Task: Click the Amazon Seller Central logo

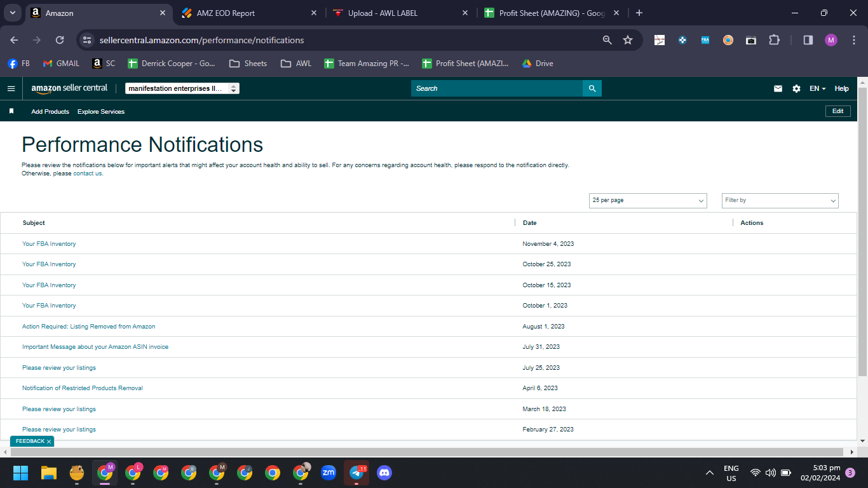Action: [69, 88]
